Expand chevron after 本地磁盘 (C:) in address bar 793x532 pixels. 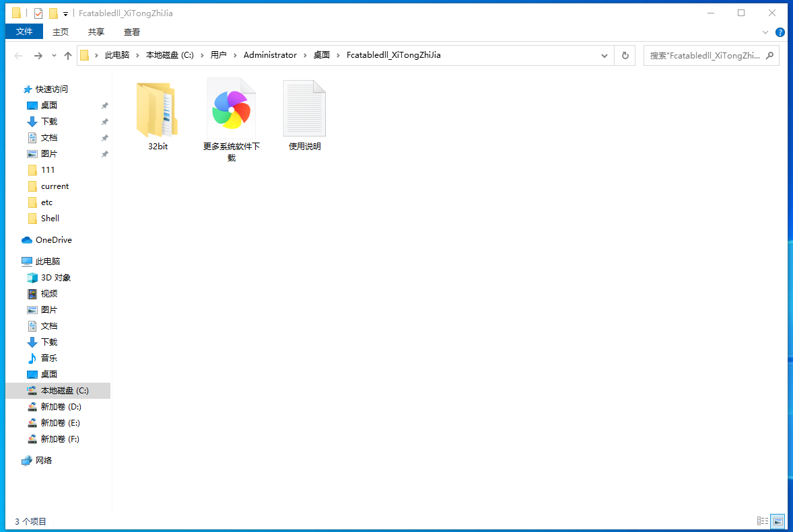point(202,55)
